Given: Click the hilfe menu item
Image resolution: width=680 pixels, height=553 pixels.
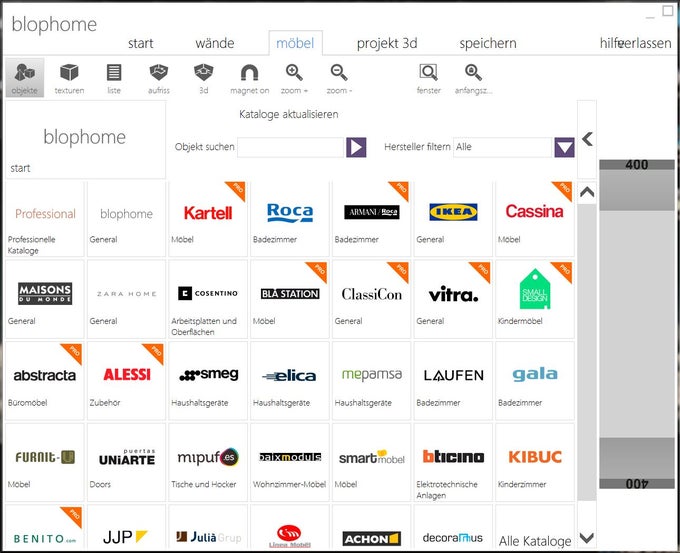Looking at the screenshot, I should click(x=610, y=43).
